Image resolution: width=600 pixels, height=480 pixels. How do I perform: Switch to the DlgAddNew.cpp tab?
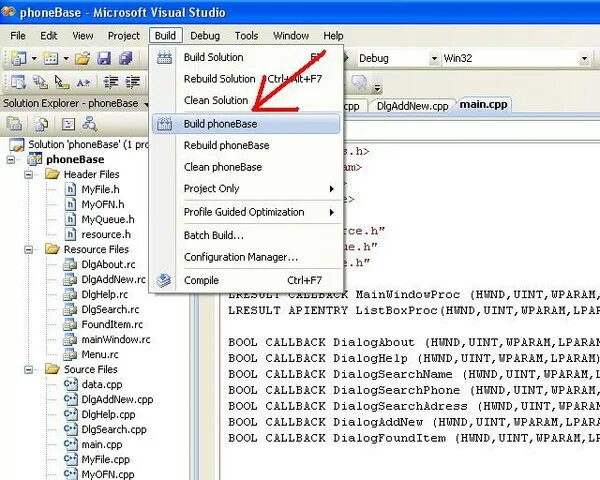click(x=412, y=106)
